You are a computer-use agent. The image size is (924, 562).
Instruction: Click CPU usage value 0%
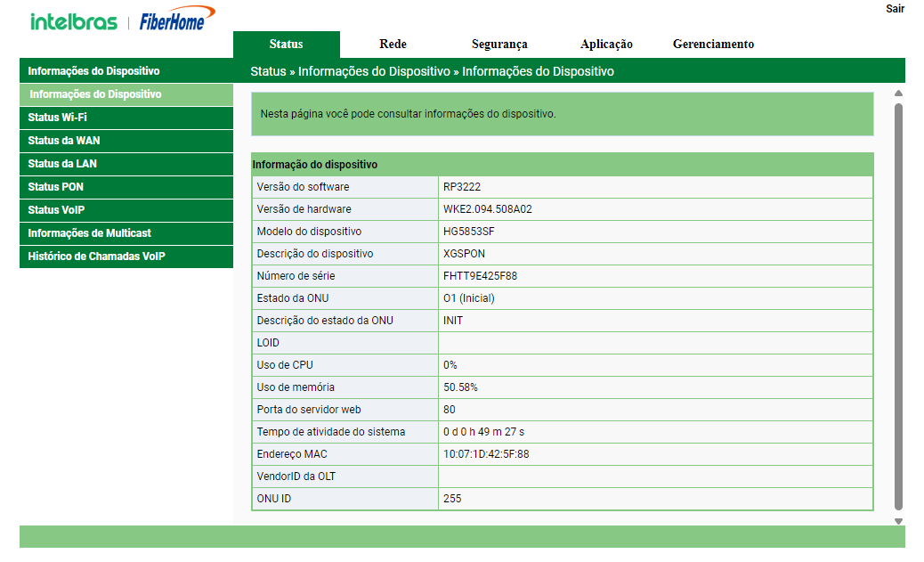450,365
